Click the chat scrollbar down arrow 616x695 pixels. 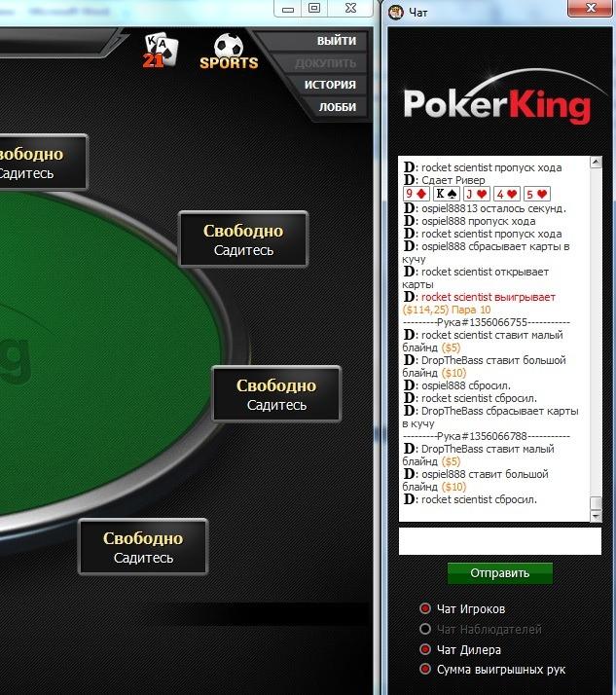point(597,516)
